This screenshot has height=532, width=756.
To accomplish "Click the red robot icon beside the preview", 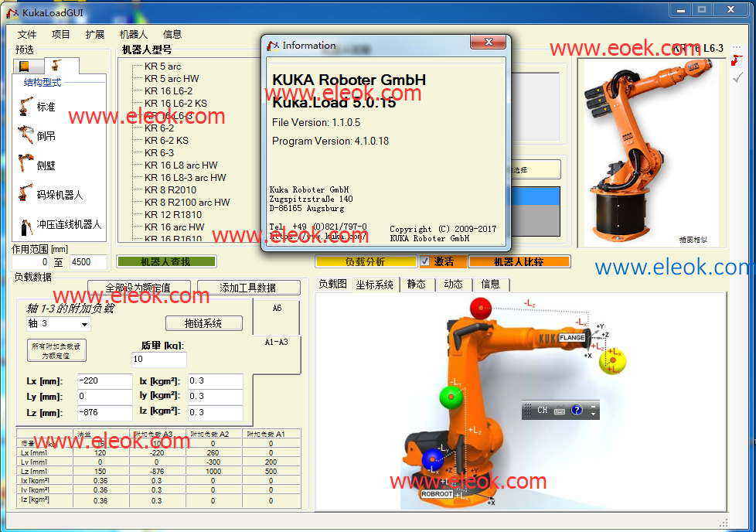I will pos(737,61).
